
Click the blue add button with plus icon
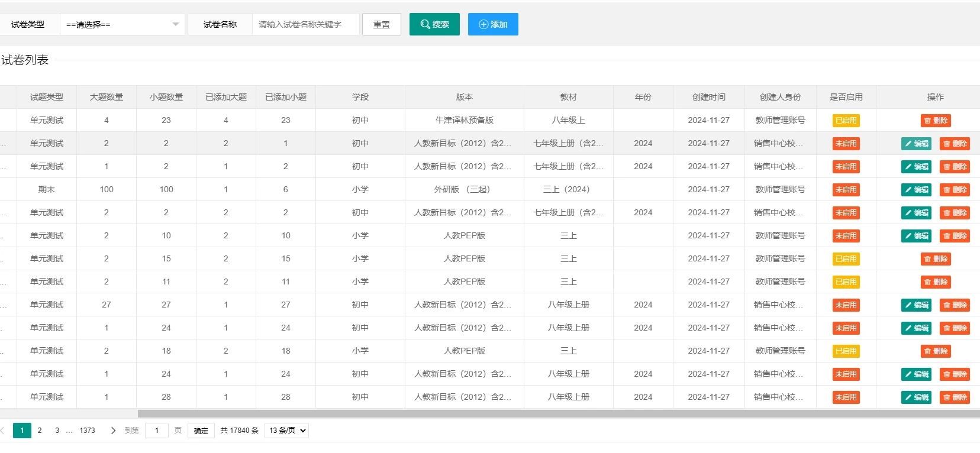click(x=493, y=24)
